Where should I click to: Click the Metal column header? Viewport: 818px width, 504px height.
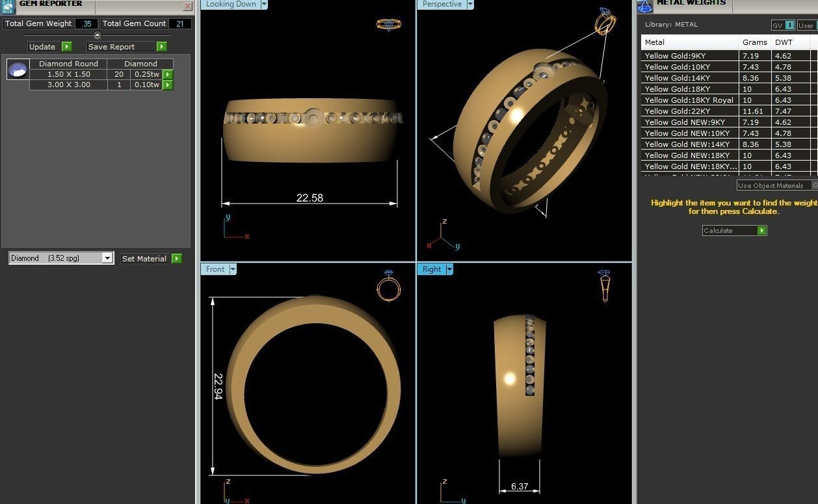[690, 42]
